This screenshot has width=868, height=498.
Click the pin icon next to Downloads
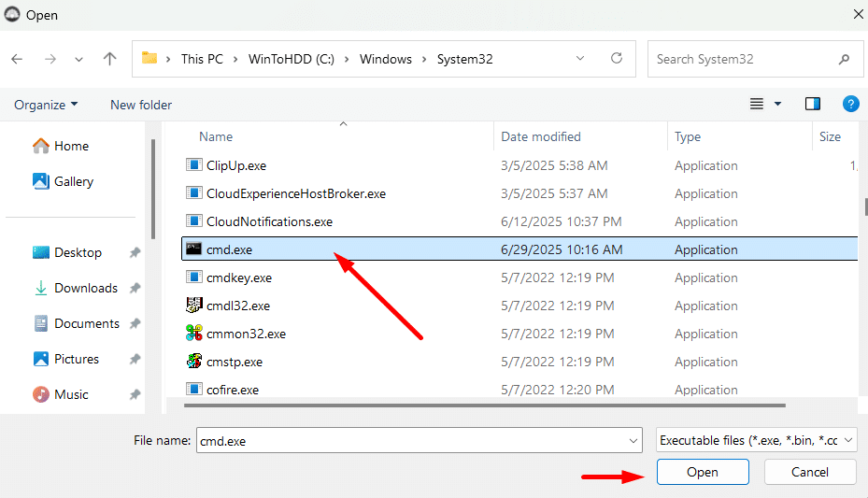tap(135, 289)
